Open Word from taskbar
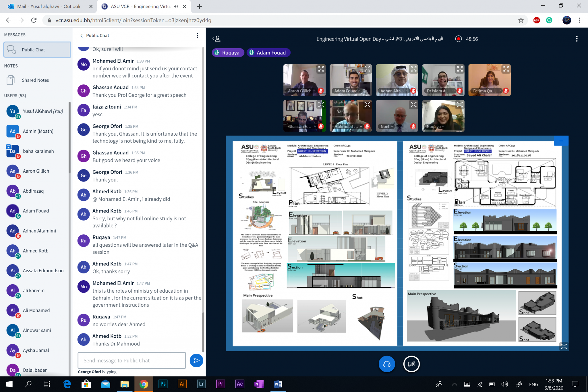 278,384
